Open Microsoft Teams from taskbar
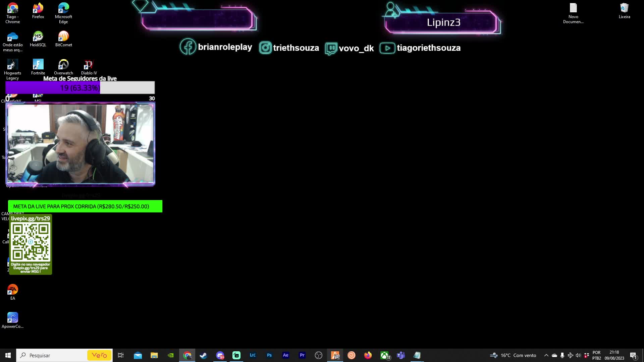Image resolution: width=644 pixels, height=362 pixels. tap(401, 355)
